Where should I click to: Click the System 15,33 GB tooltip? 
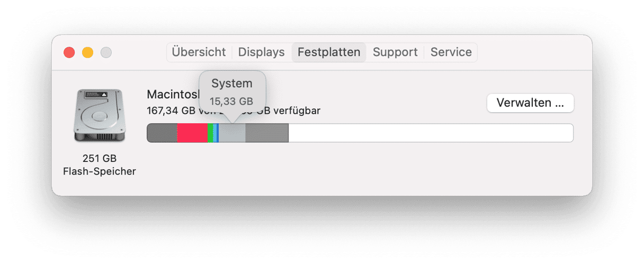(x=232, y=92)
